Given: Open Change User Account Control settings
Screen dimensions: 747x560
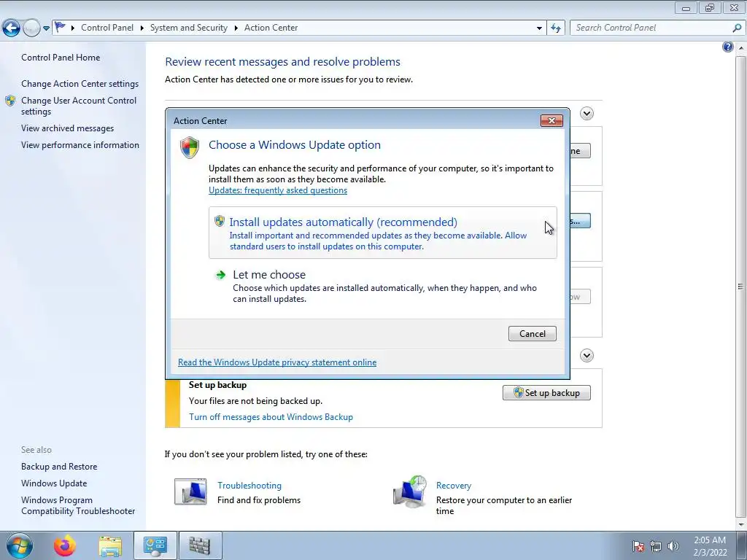Looking at the screenshot, I should [x=79, y=106].
